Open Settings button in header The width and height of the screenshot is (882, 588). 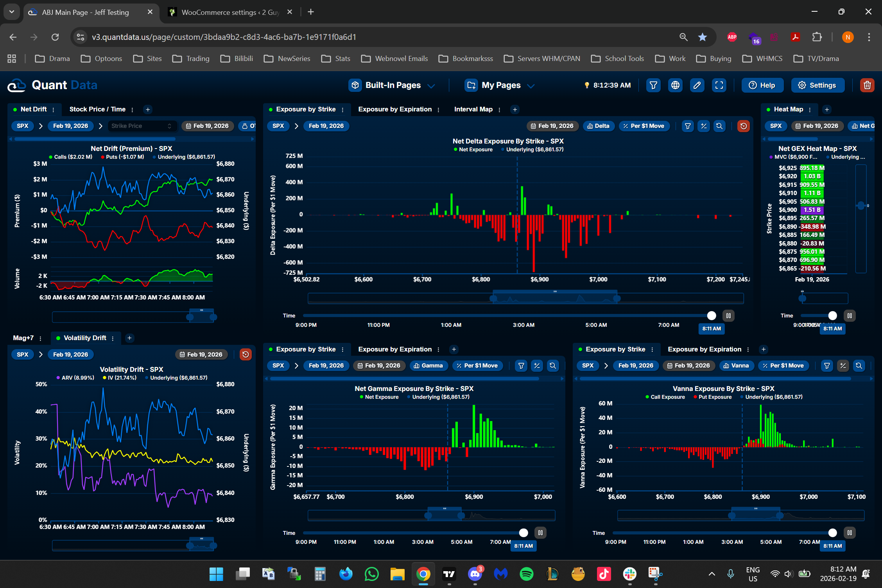coord(817,85)
